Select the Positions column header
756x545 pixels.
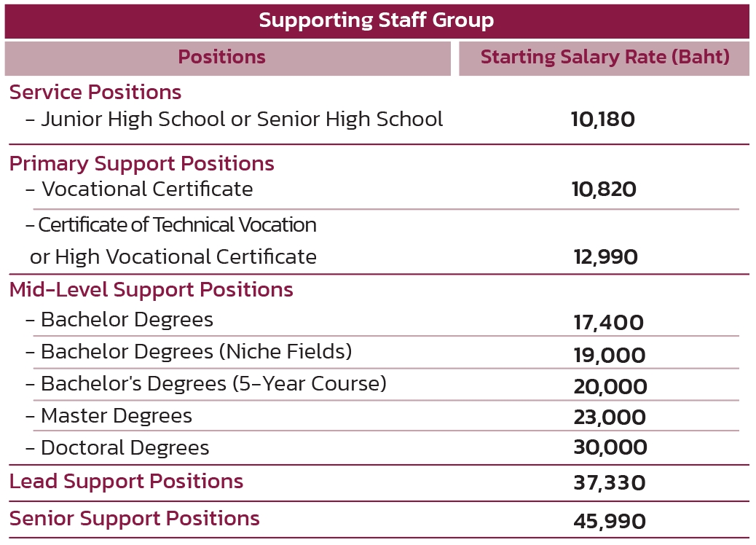pos(221,58)
